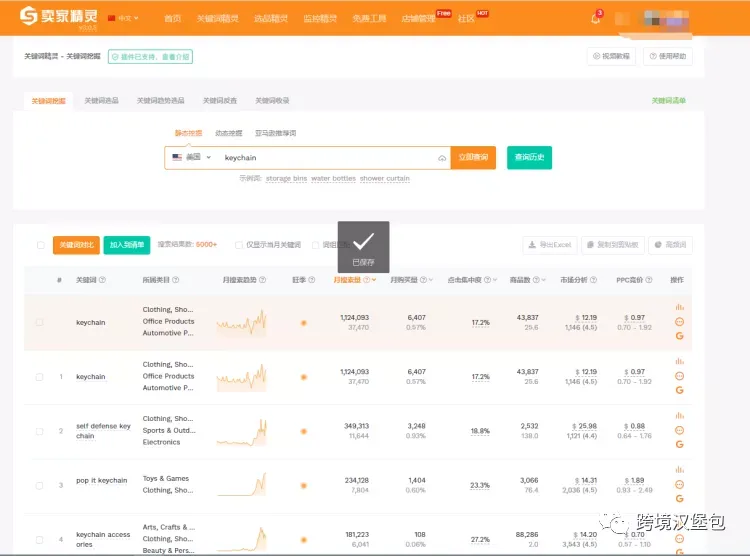Click round face icon in pop it keychain row
The width and height of the screenshot is (750, 556).
[679, 485]
